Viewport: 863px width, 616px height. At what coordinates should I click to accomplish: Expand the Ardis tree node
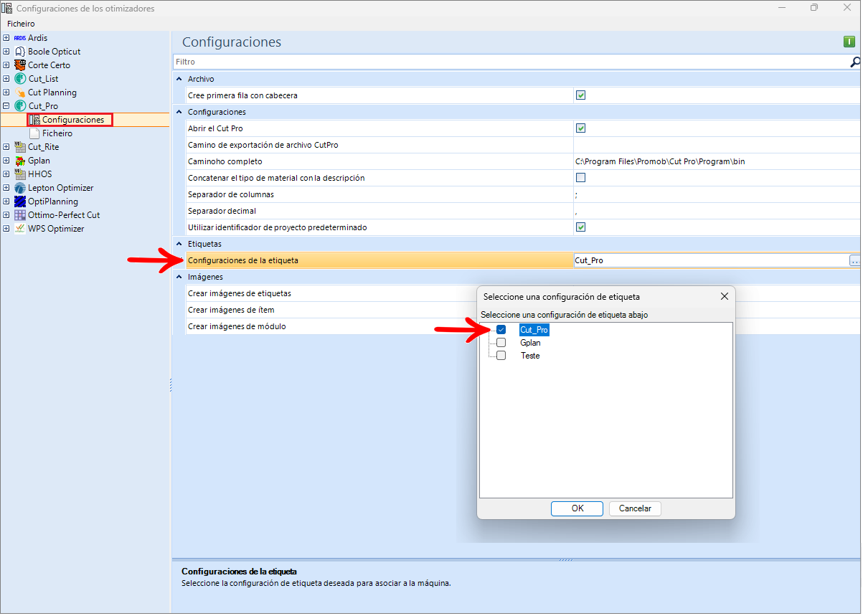6,38
